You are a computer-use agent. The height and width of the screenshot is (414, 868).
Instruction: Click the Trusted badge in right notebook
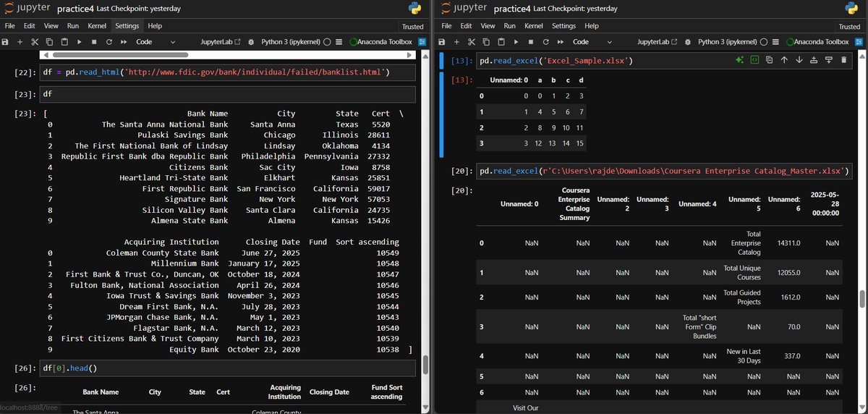[x=850, y=26]
